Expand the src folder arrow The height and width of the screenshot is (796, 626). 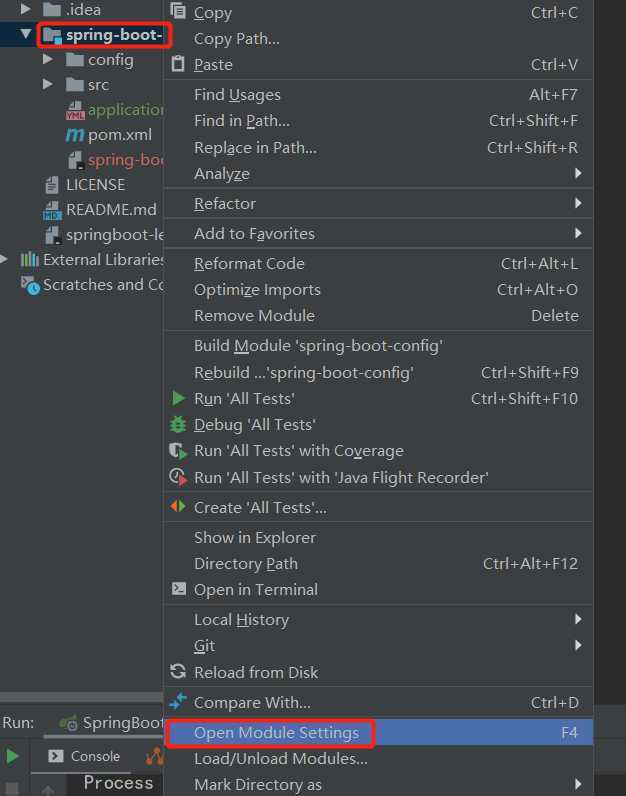point(48,85)
